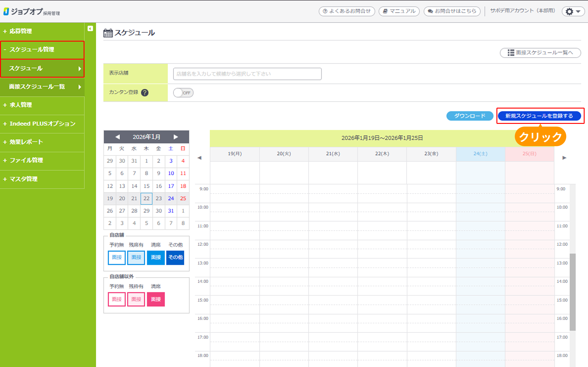Go to previous month in mini calendar

(118, 137)
